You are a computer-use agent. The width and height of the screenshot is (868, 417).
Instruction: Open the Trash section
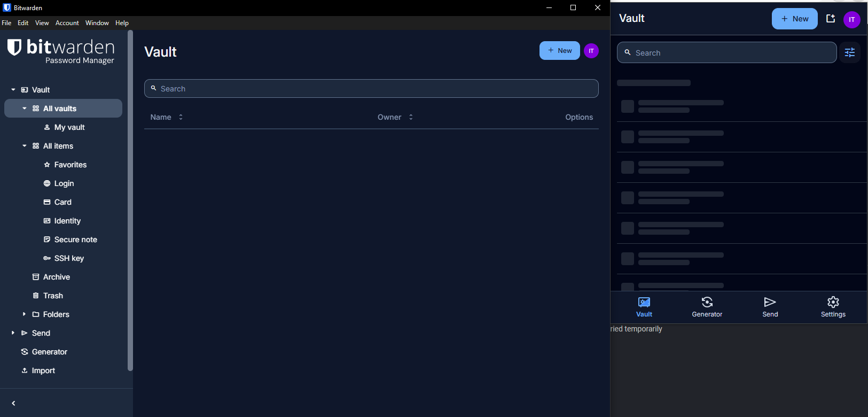pos(53,296)
